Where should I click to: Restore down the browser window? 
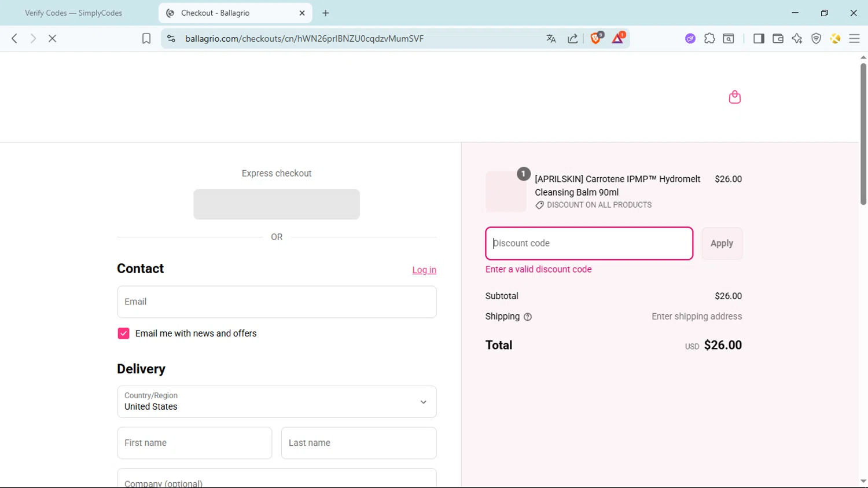pyautogui.click(x=825, y=13)
